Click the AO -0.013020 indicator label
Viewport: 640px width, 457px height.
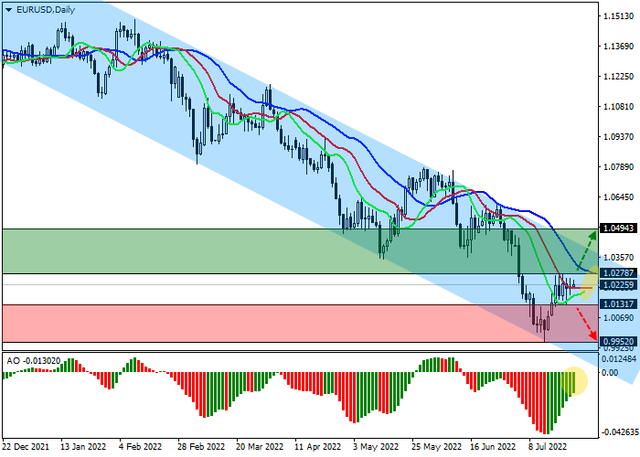pyautogui.click(x=33, y=361)
